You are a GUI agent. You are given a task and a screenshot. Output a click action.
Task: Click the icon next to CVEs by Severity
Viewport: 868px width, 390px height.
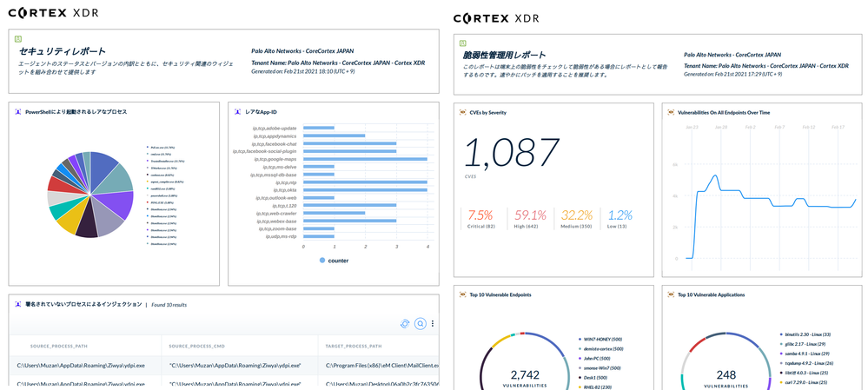[463, 112]
